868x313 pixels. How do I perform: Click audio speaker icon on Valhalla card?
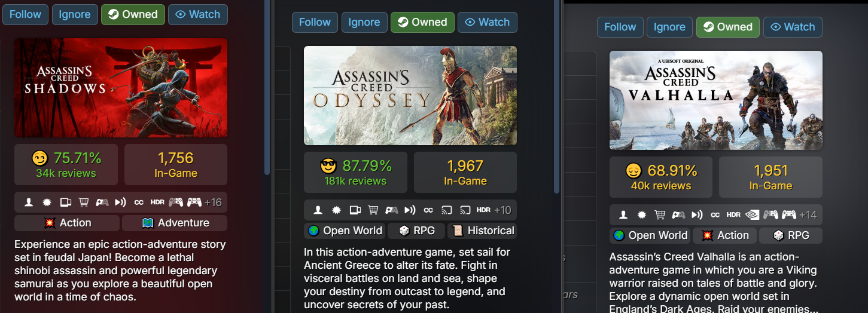click(x=697, y=215)
